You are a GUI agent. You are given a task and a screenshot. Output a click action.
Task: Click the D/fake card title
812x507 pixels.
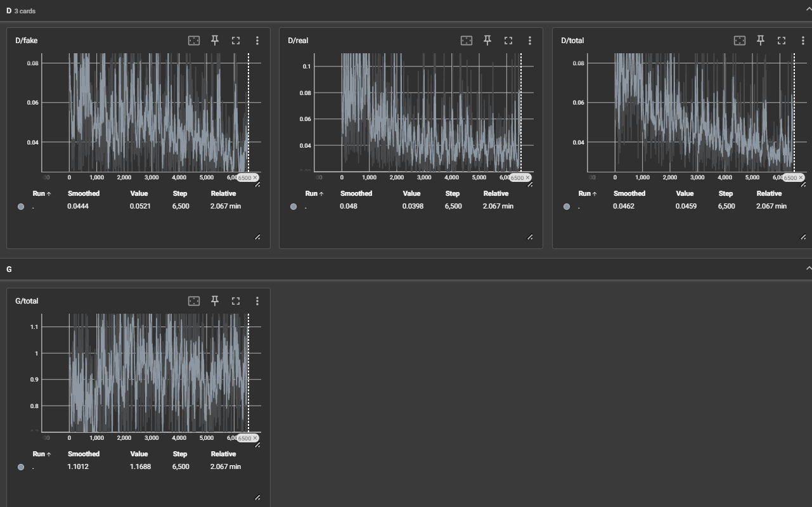coord(27,41)
